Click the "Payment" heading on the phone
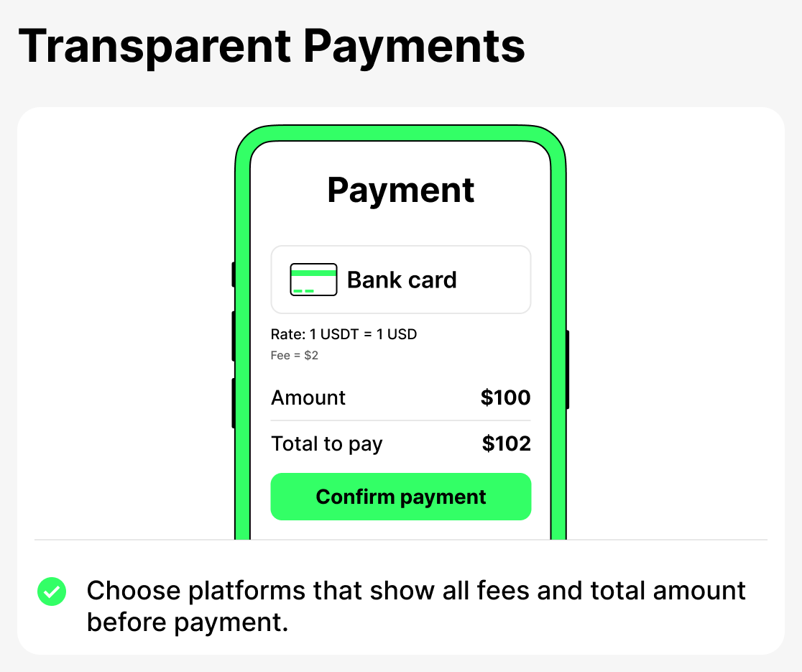This screenshot has height=672, width=802. coord(401,190)
